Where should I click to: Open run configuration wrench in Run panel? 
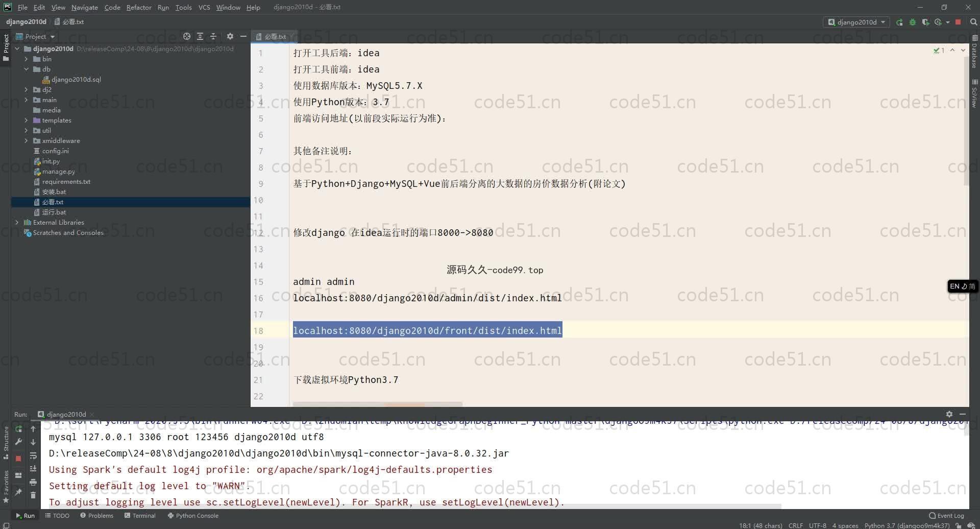coord(19,442)
